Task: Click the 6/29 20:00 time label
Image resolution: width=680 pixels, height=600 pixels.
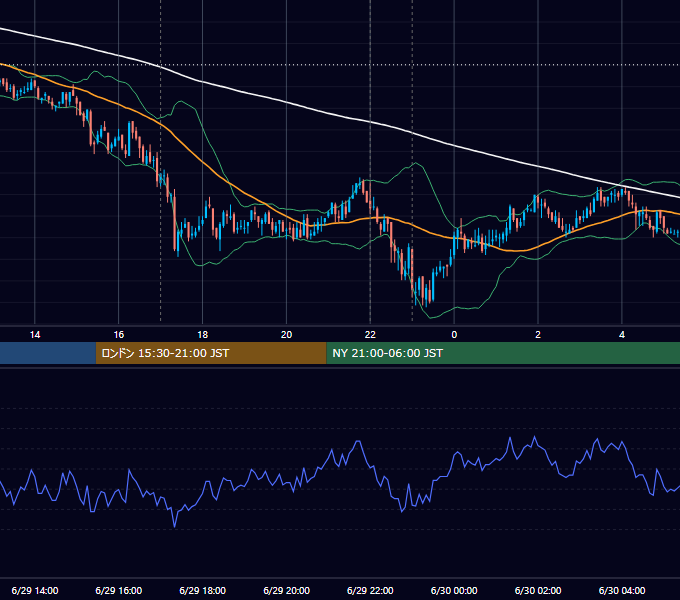Action: click(x=286, y=590)
